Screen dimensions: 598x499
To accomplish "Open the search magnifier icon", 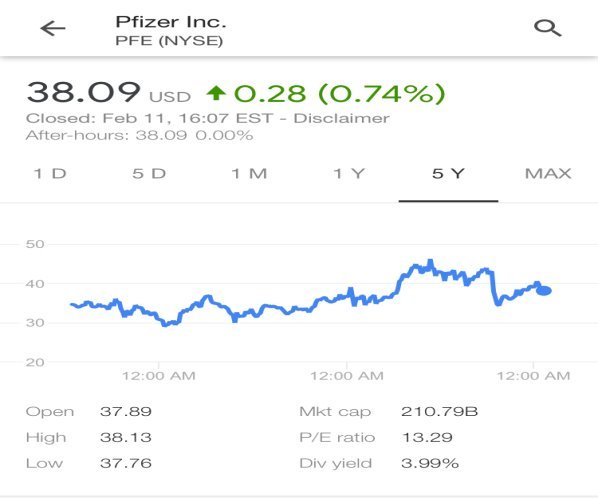I will coord(548,29).
